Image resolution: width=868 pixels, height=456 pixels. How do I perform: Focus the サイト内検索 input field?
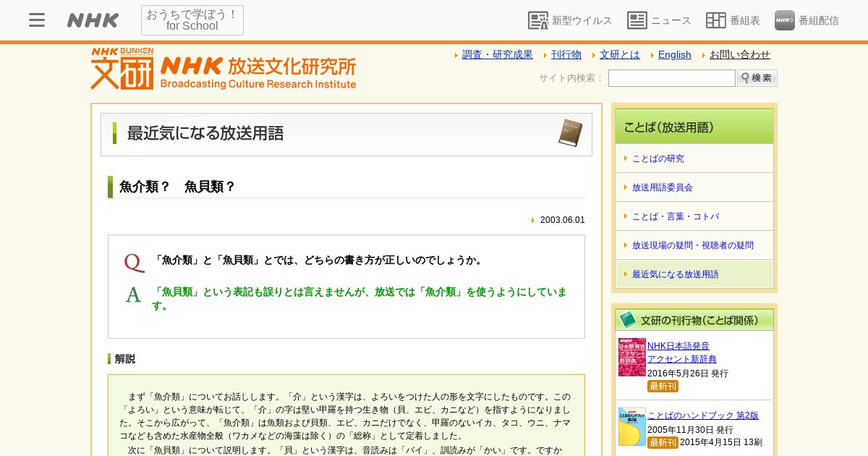(672, 78)
